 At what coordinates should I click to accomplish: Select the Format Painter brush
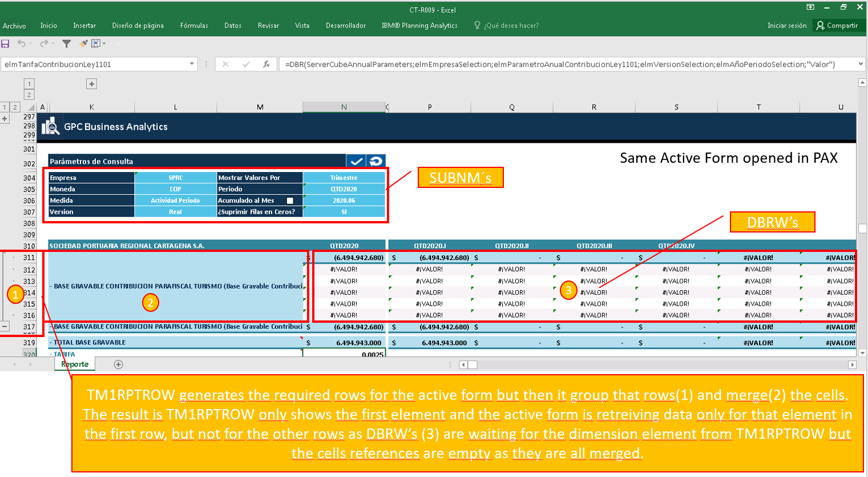coord(83,43)
